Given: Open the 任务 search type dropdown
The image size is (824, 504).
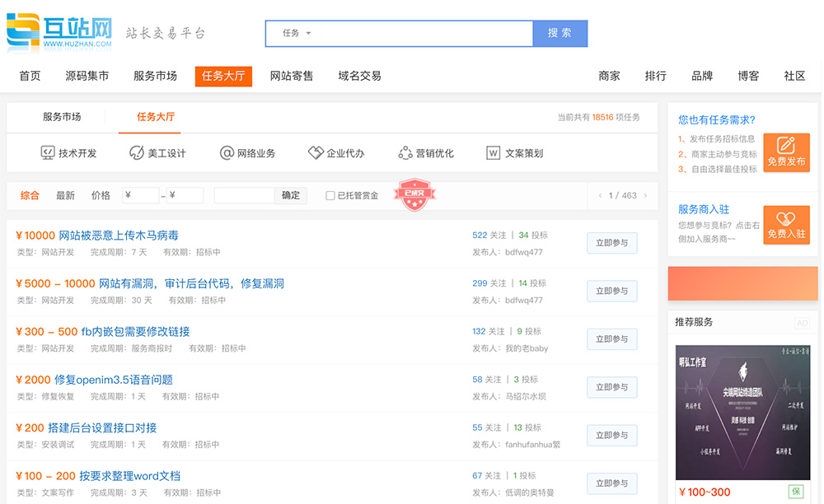Looking at the screenshot, I should (297, 34).
